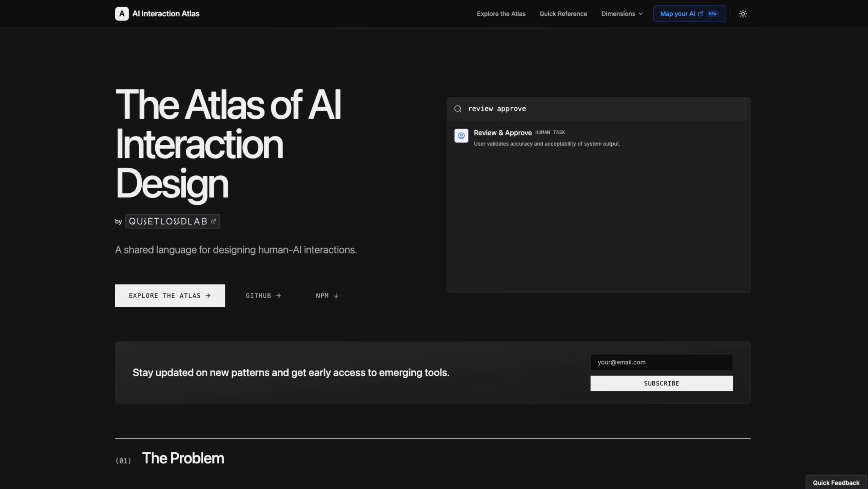Click the arrow icon on the GitHub link
The image size is (868, 489).
point(279,295)
